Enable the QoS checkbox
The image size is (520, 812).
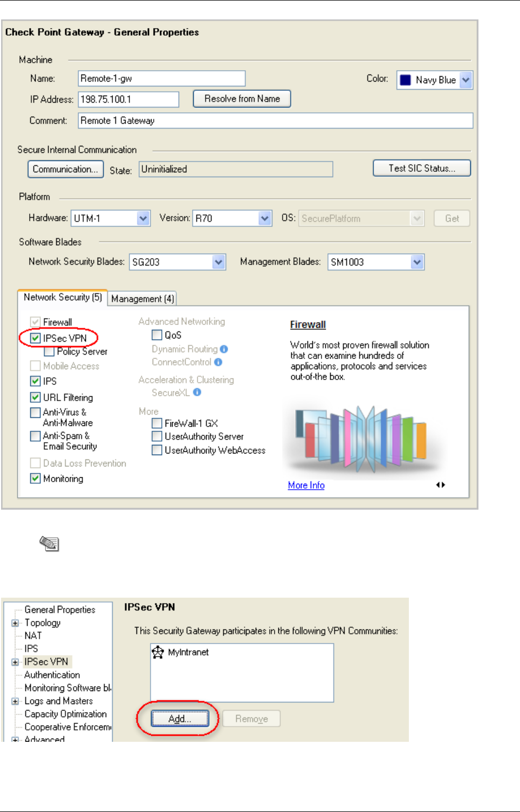coord(157,335)
